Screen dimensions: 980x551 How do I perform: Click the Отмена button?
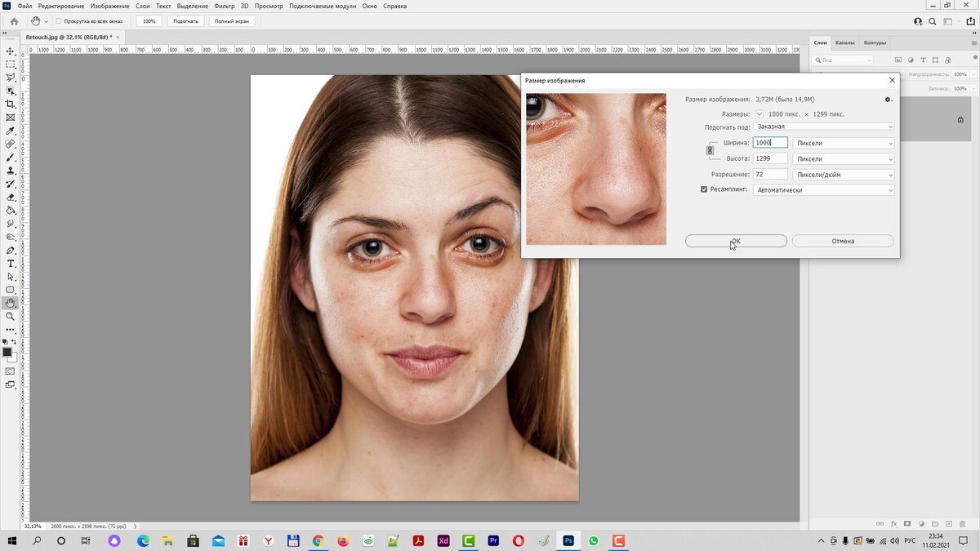843,241
